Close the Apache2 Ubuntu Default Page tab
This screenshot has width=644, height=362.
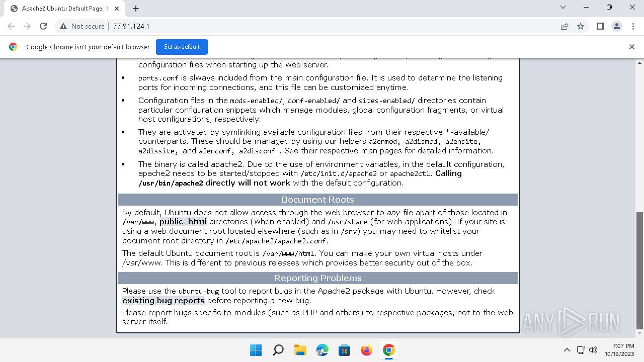click(x=117, y=9)
